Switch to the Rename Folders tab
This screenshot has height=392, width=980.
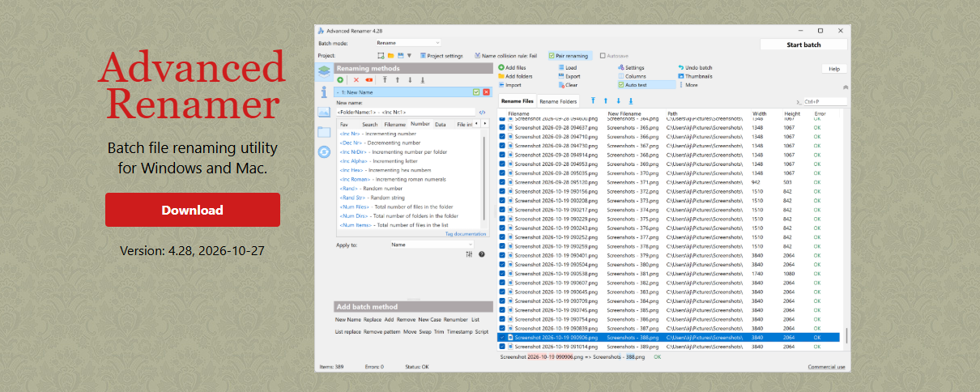pyautogui.click(x=558, y=101)
